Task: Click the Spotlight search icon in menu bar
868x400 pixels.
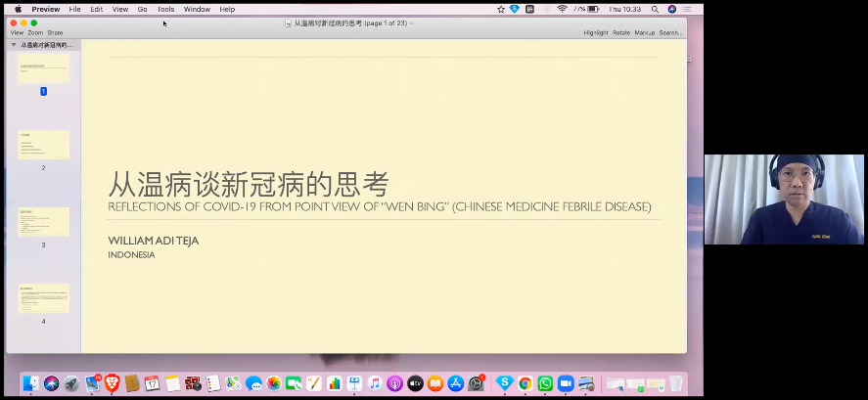Action: click(655, 9)
